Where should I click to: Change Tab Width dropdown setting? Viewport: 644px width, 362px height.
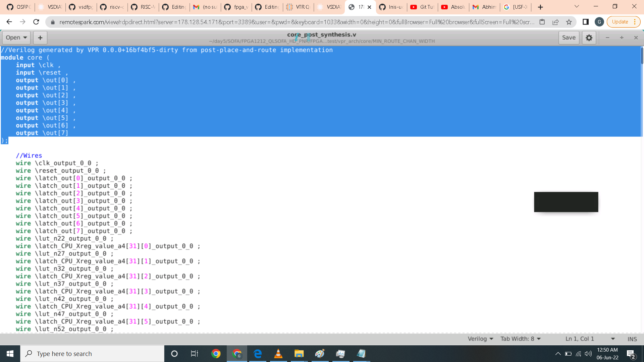tap(521, 339)
